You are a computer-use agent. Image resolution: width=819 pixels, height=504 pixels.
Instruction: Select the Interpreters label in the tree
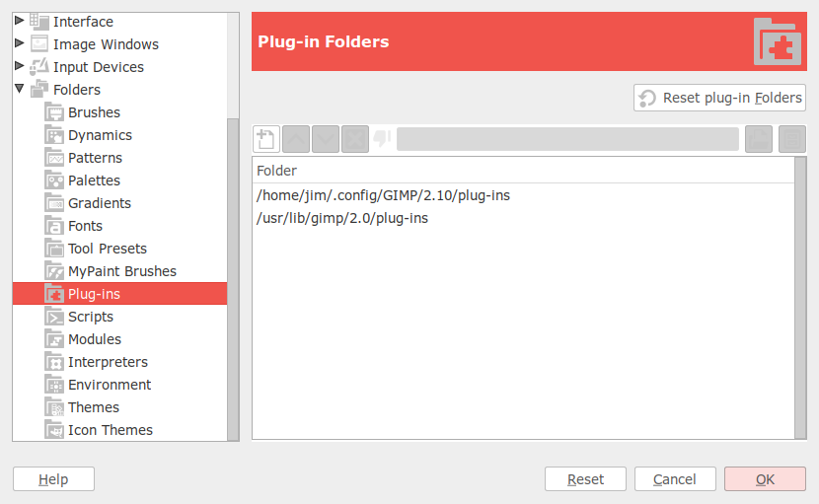[108, 362]
